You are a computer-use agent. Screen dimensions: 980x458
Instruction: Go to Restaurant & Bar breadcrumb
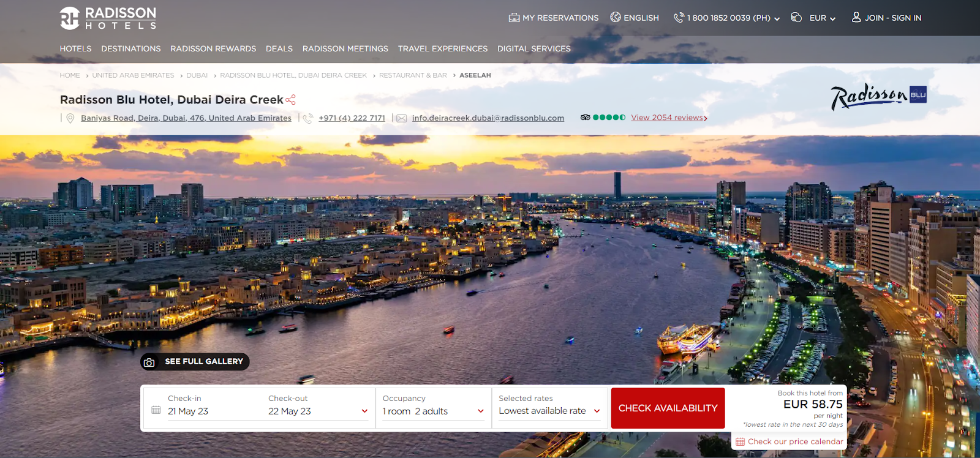[x=413, y=75]
